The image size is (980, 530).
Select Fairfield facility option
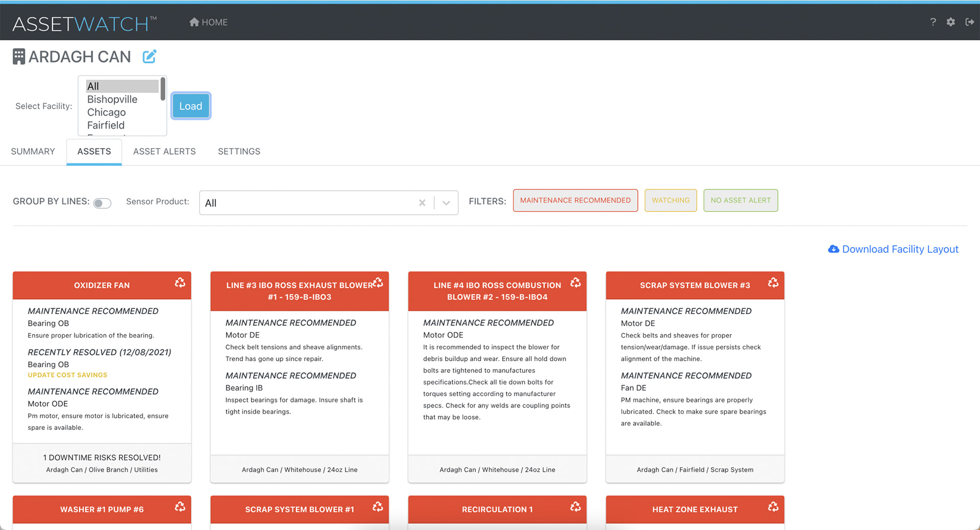coord(122,125)
